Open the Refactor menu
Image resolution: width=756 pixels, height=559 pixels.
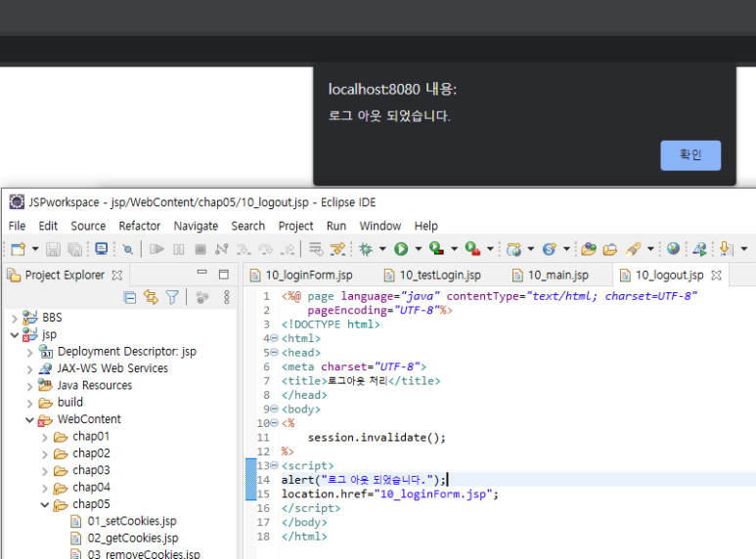[140, 226]
